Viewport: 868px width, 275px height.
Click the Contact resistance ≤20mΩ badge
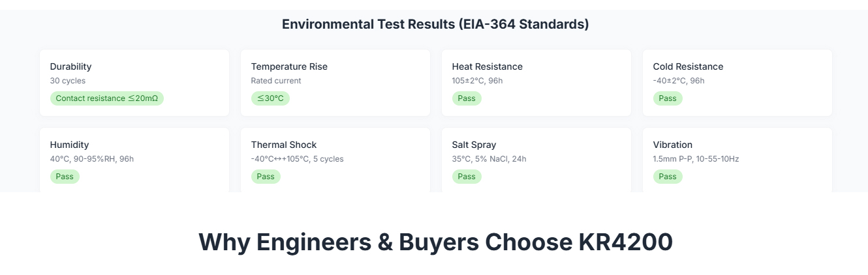pos(106,98)
